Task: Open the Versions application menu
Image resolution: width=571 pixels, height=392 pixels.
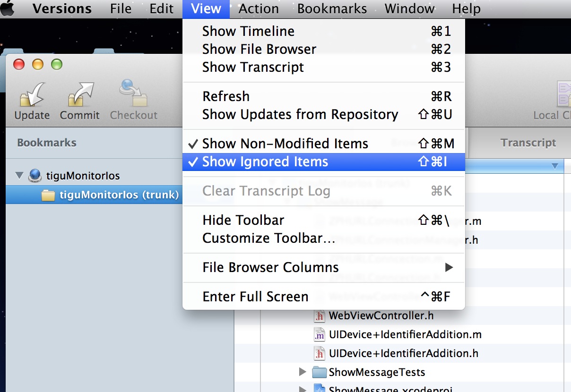Action: click(62, 9)
